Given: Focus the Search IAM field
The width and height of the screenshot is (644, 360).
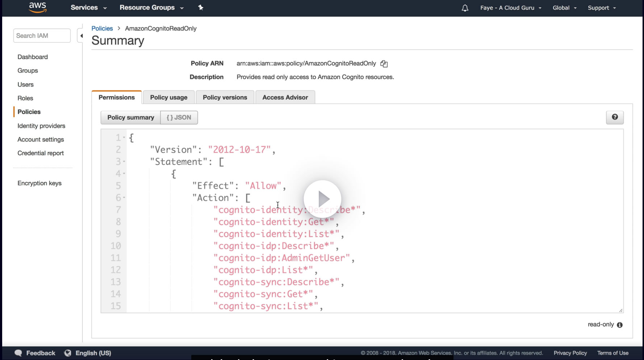Looking at the screenshot, I should (42, 36).
